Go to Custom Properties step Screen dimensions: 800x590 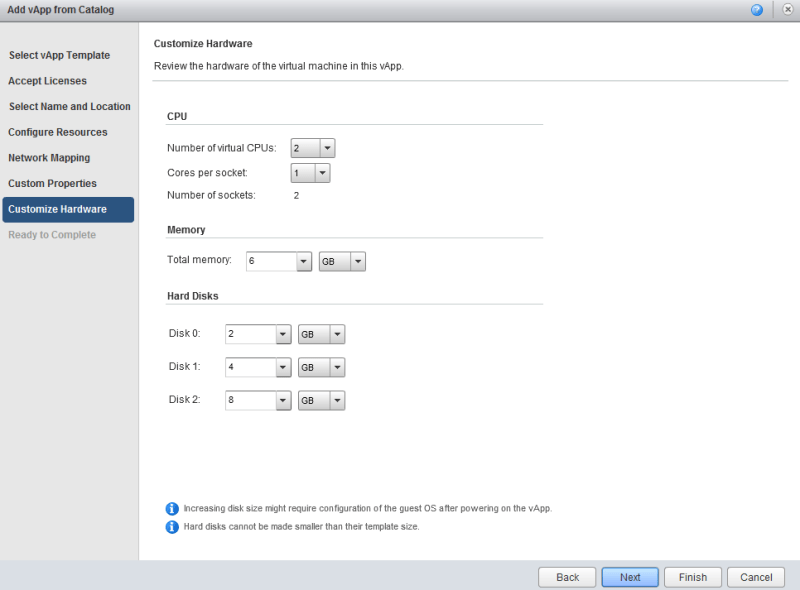[x=52, y=183]
